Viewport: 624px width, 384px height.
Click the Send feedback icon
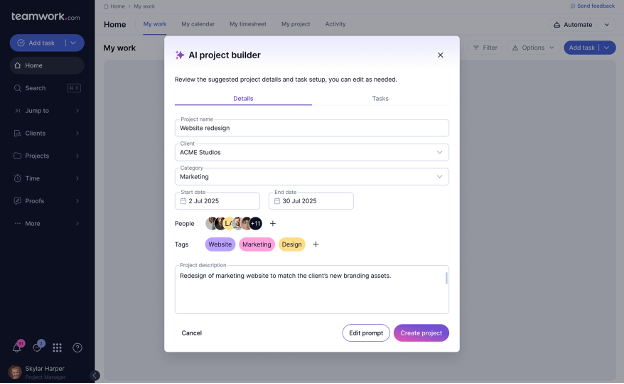tap(573, 6)
